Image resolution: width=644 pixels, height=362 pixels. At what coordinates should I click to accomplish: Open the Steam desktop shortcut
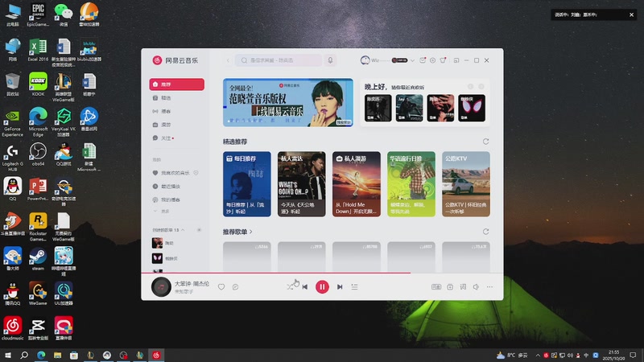point(38,259)
